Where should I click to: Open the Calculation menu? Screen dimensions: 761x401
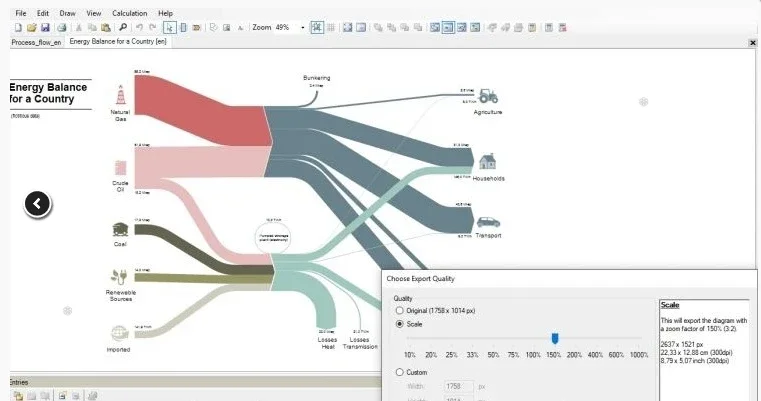[x=130, y=13]
